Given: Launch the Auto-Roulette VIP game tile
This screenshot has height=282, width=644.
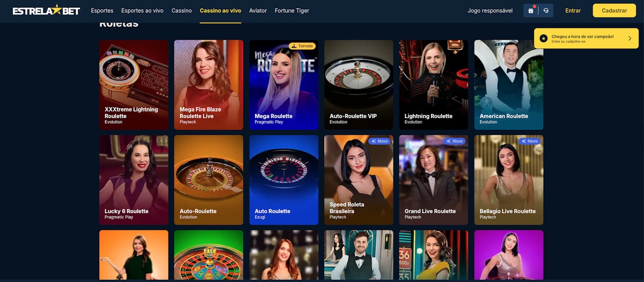Looking at the screenshot, I should pos(358,85).
